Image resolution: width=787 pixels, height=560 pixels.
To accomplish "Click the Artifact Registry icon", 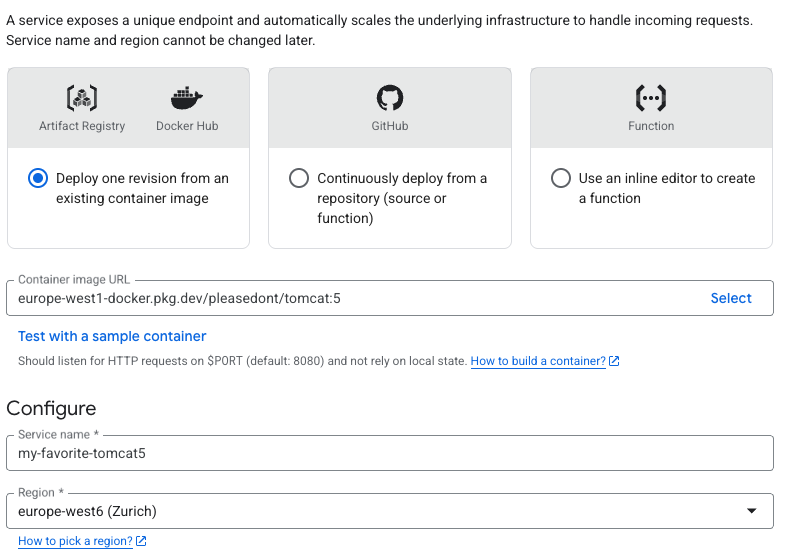I will 82,98.
